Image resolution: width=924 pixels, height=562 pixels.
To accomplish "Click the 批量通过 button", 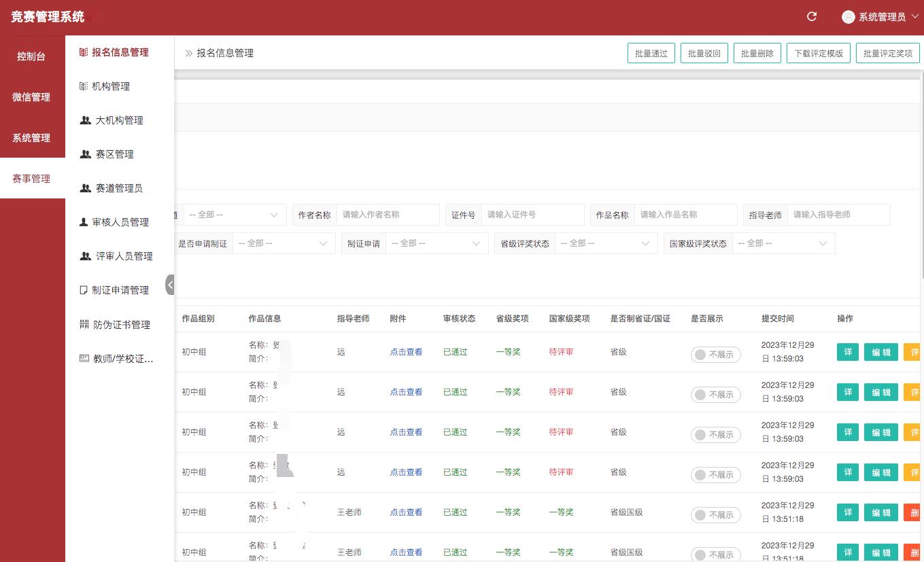I will pyautogui.click(x=651, y=53).
